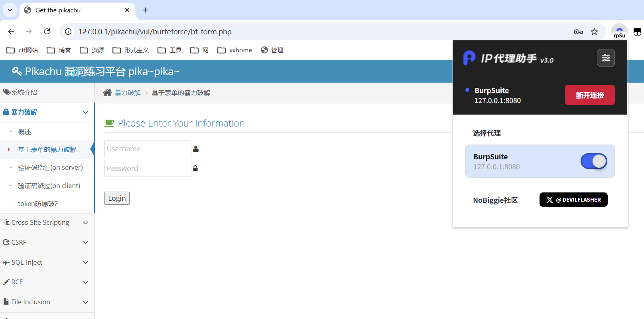Click the IP代理助手 logo icon

[x=469, y=58]
